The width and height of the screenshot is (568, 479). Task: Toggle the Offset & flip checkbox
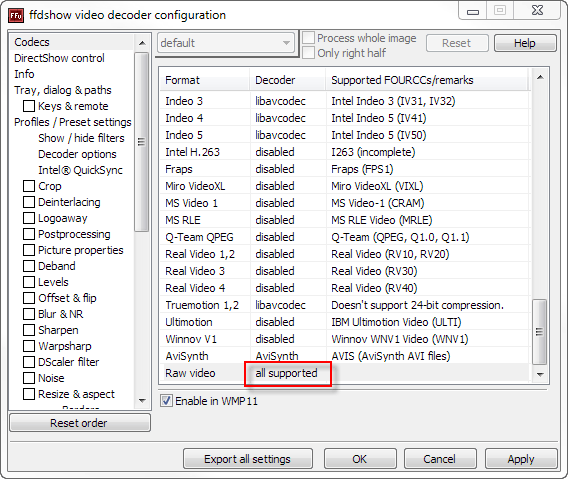[x=29, y=298]
